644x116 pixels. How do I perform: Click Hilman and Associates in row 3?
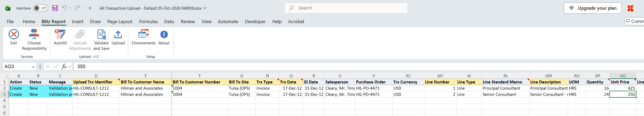[146, 94]
